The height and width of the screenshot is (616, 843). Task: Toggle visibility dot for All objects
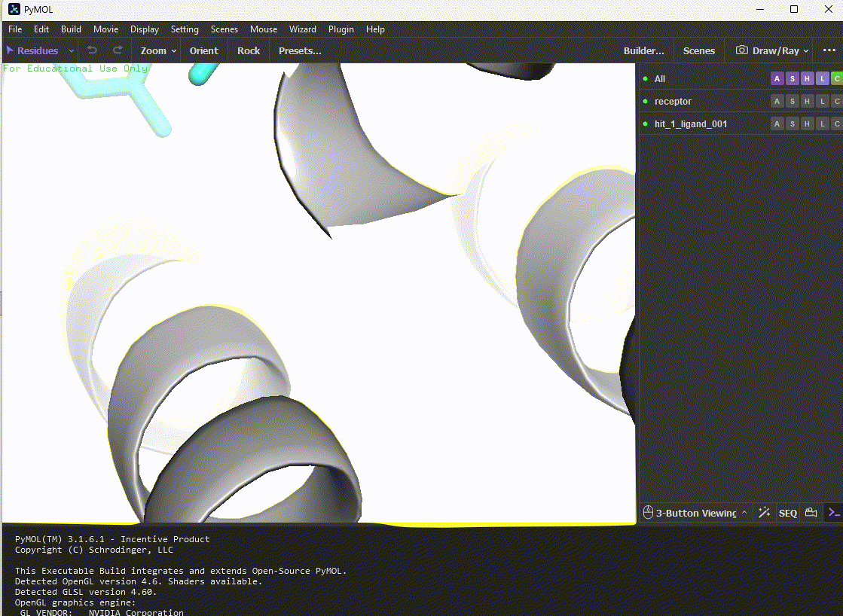point(645,78)
